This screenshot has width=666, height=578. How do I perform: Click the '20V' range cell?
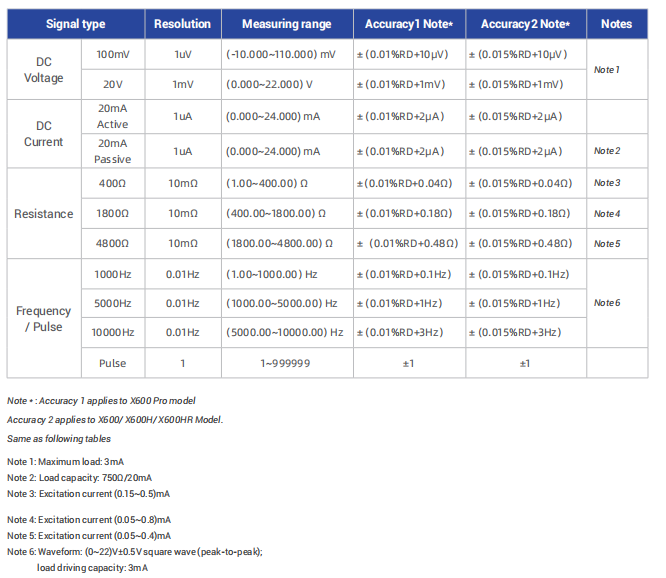[113, 85]
